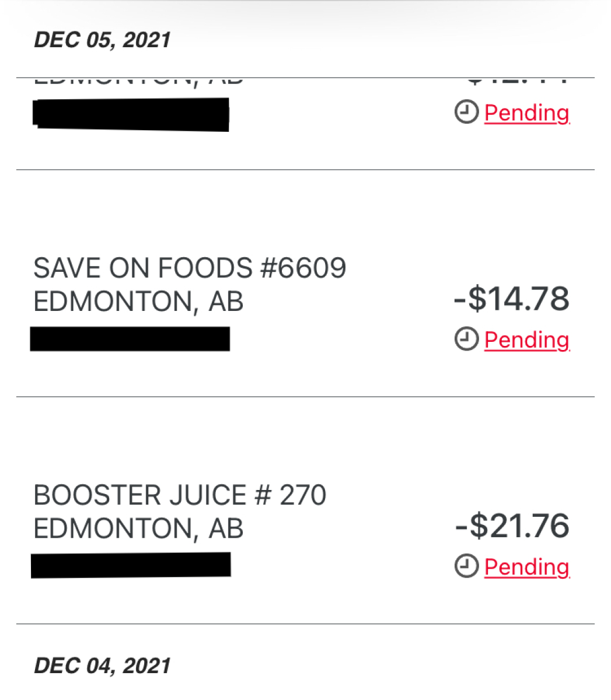Tap the cut-off amount of topmost transaction
Image resolution: width=611 pixels, height=700 pixels.
(x=517, y=82)
